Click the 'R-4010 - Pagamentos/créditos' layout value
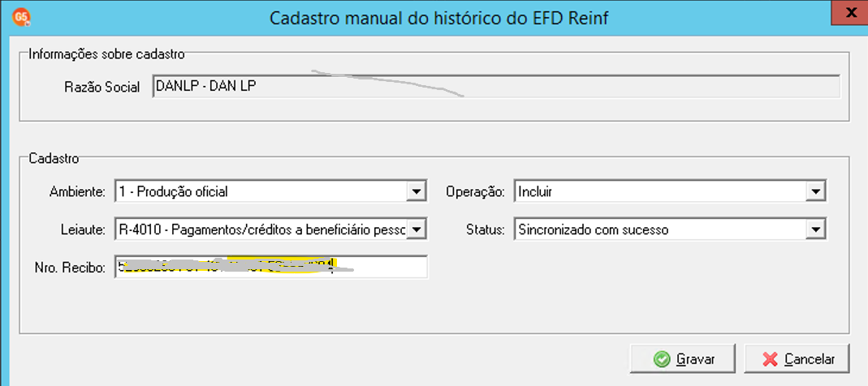The width and height of the screenshot is (868, 386). (x=261, y=229)
